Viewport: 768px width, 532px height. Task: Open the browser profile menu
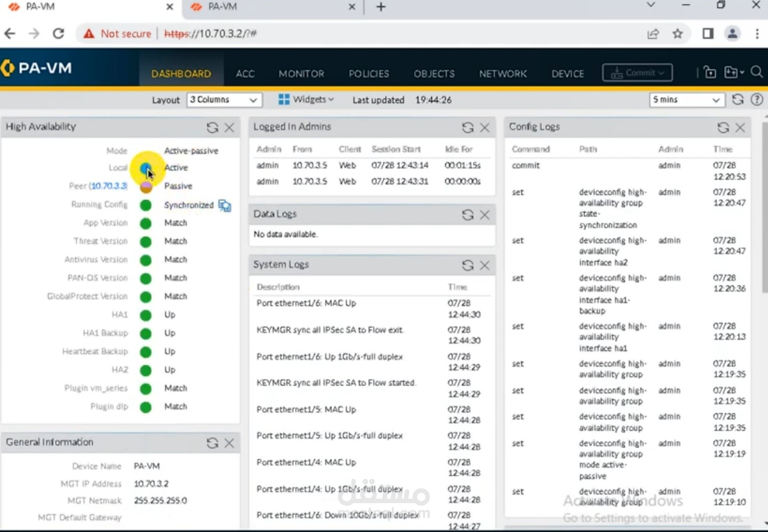[x=732, y=33]
